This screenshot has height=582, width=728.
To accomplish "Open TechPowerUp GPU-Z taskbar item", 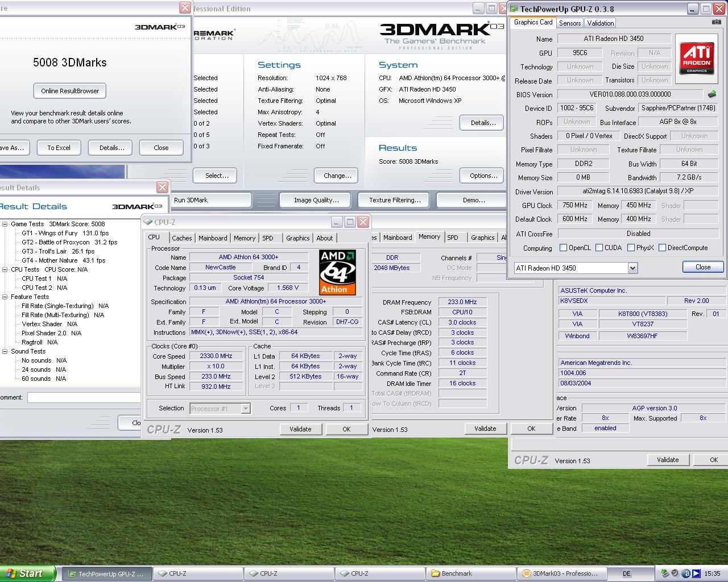I will tap(107, 573).
